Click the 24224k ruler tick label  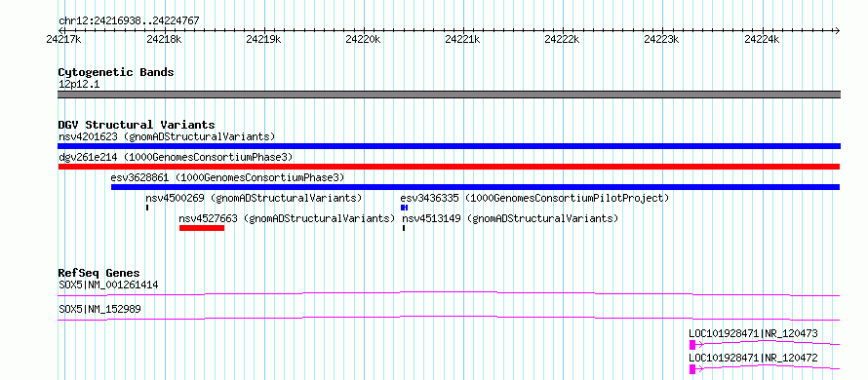(762, 39)
